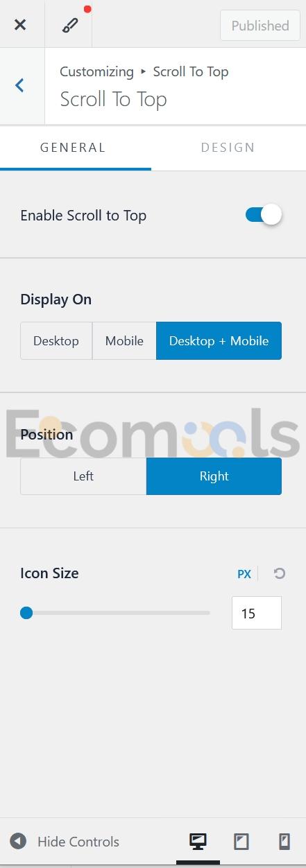Switch preview to mobile device icon
306x868 pixels.
point(284,842)
